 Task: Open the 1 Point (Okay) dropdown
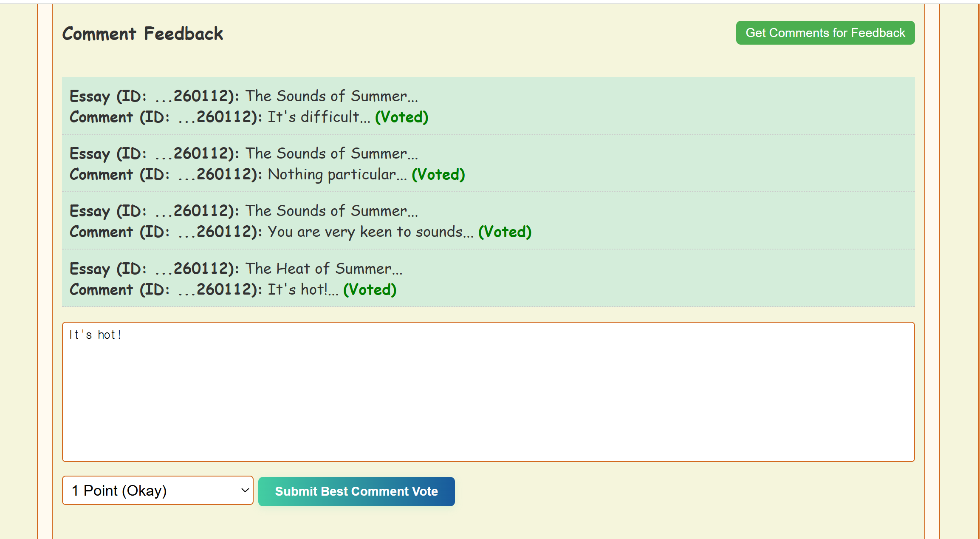coord(158,491)
